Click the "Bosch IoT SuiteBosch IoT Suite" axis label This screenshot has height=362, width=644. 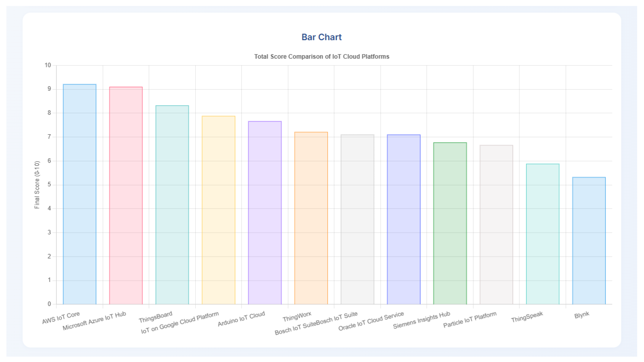(x=316, y=323)
